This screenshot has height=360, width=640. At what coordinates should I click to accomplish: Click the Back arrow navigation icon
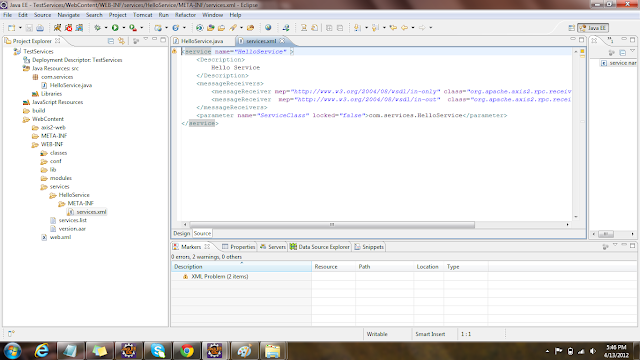404,28
